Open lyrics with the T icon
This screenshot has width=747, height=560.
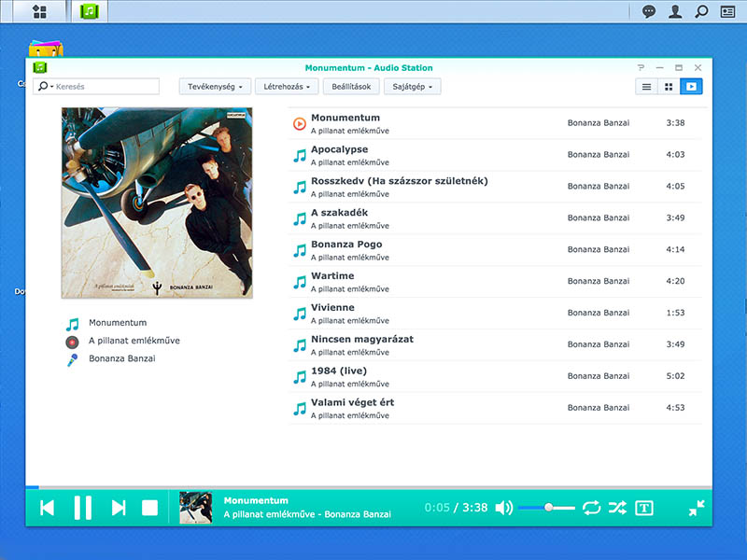point(644,508)
